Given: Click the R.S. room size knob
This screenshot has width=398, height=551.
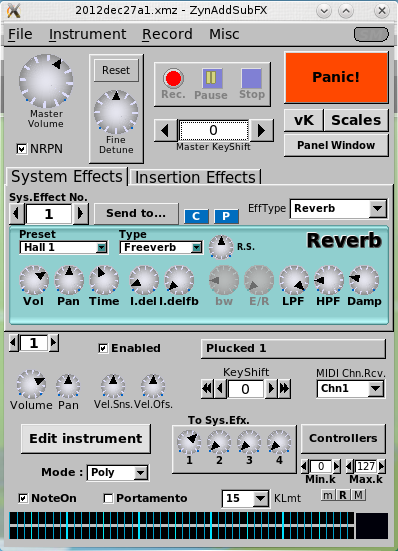Looking at the screenshot, I should click(221, 247).
